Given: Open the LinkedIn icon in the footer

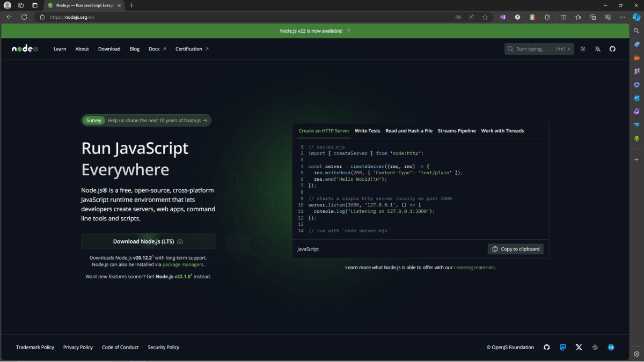Looking at the screenshot, I should tap(611, 348).
